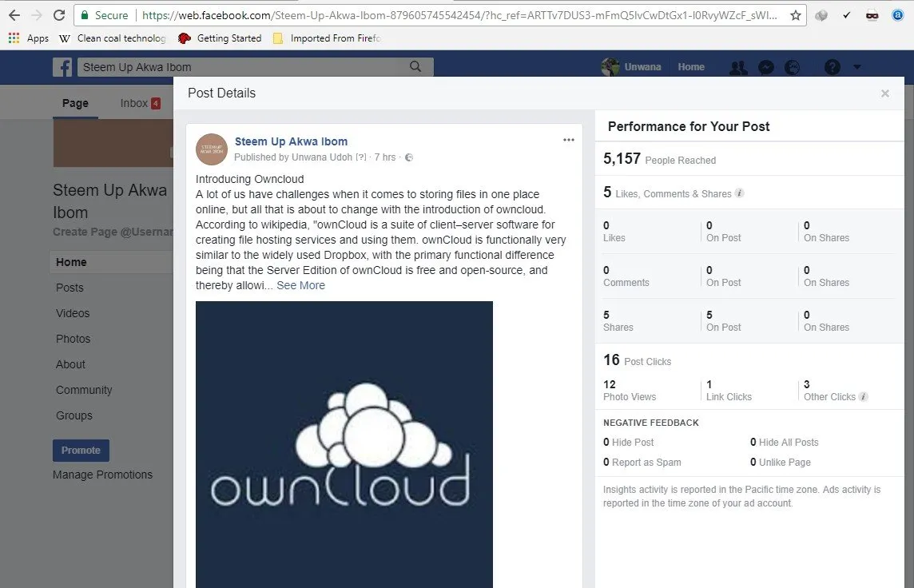Select Community in page sidebar
914x588 pixels.
tap(84, 391)
